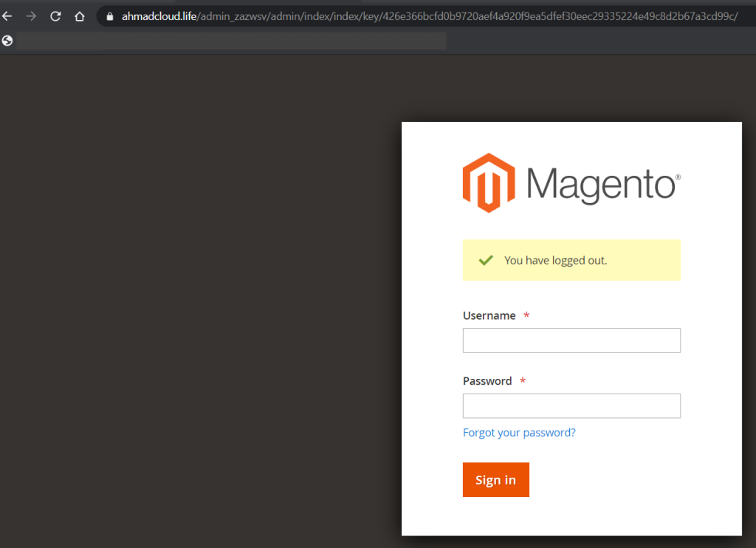Click the red asterisk next to Password
This screenshot has width=756, height=548.
point(522,381)
